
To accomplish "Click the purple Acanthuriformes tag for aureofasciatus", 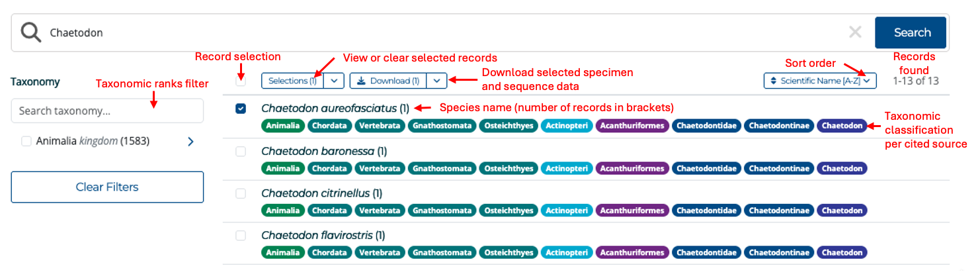I will point(632,126).
